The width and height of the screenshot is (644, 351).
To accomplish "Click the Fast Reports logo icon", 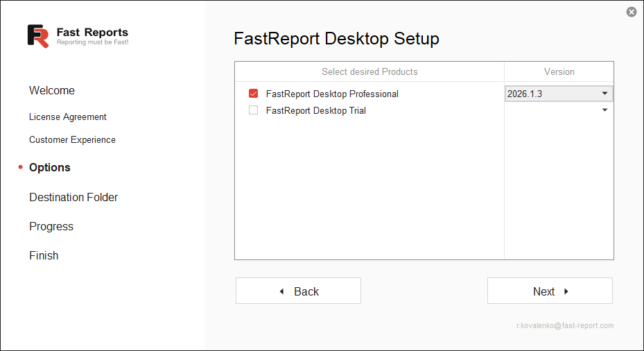I will 38,36.
